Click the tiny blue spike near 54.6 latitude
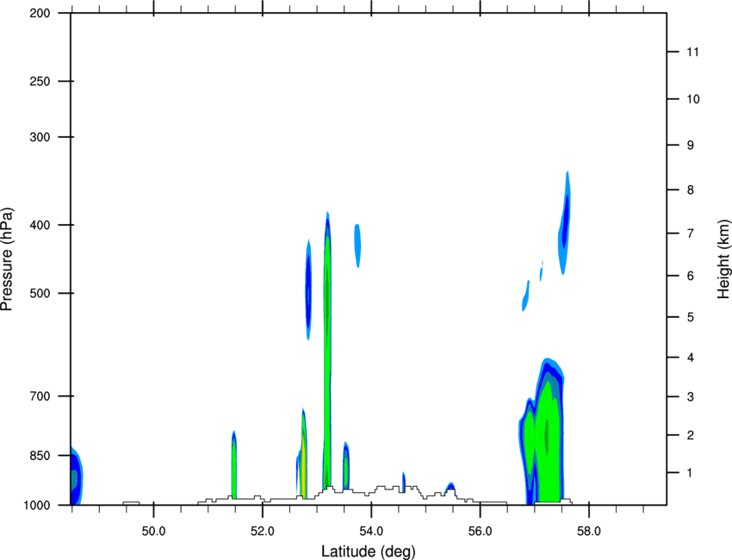Viewport: 732px width, 560px height. coord(404,482)
